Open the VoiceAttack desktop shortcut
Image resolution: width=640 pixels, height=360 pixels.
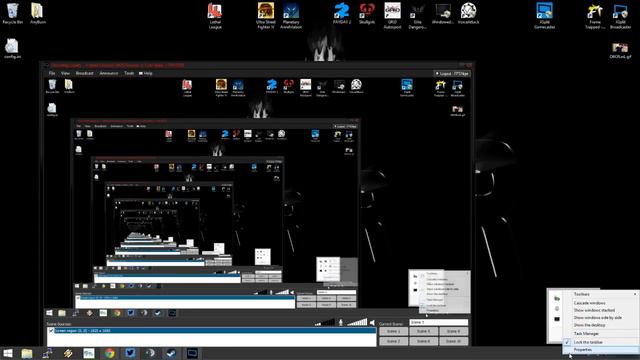(x=468, y=13)
